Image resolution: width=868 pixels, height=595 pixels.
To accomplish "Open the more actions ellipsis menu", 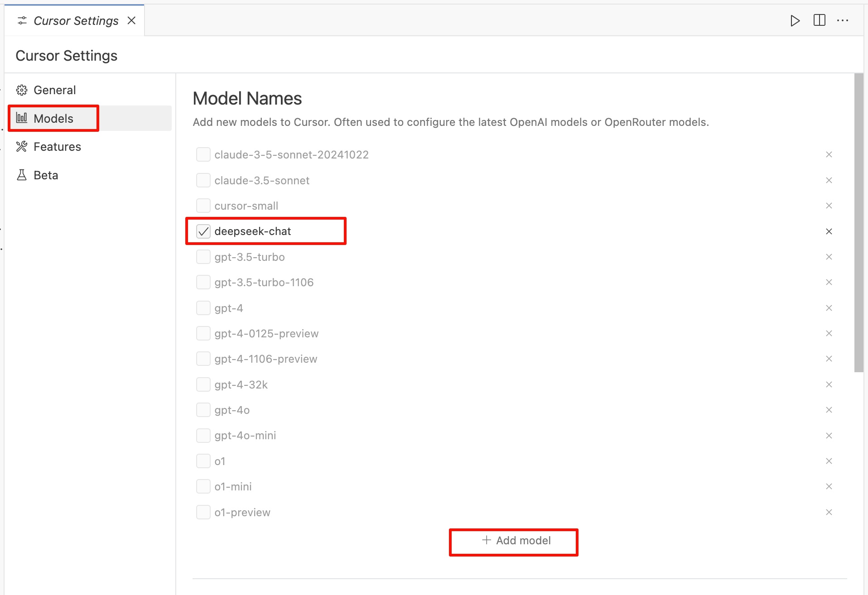I will pos(843,20).
